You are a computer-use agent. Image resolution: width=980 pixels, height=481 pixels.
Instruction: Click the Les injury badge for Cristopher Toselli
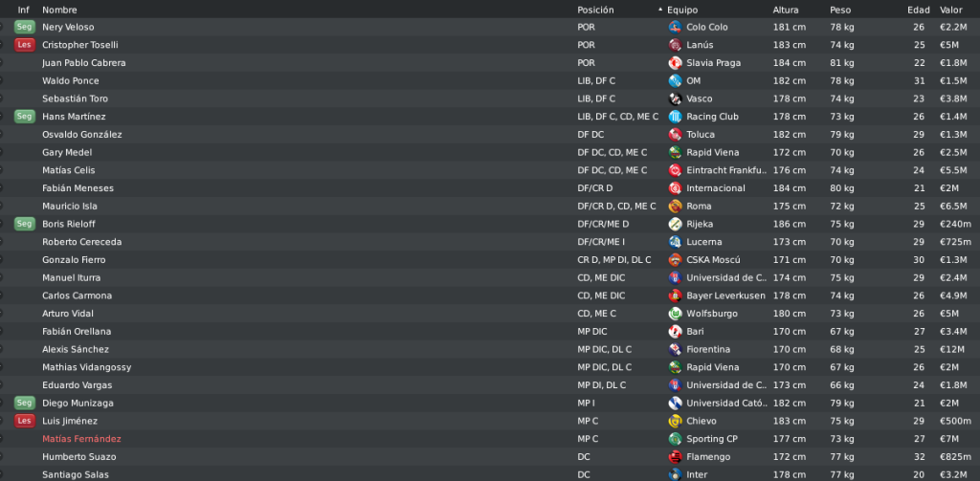[24, 45]
